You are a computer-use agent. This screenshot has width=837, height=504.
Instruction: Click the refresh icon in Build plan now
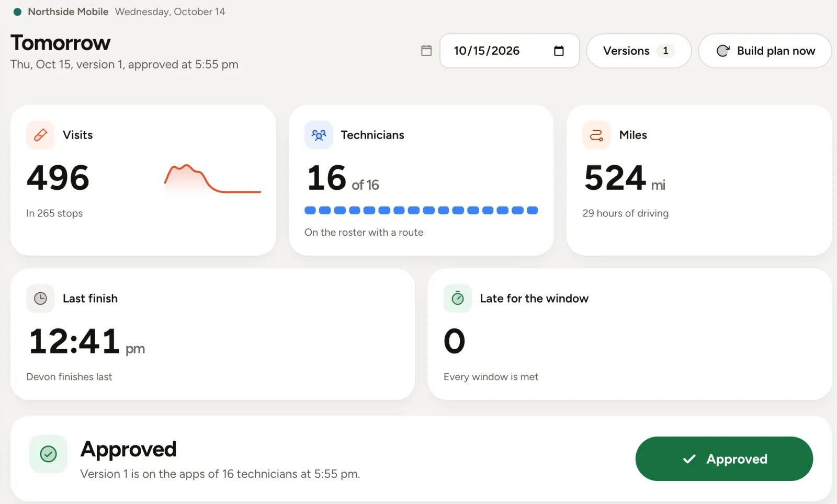tap(723, 51)
